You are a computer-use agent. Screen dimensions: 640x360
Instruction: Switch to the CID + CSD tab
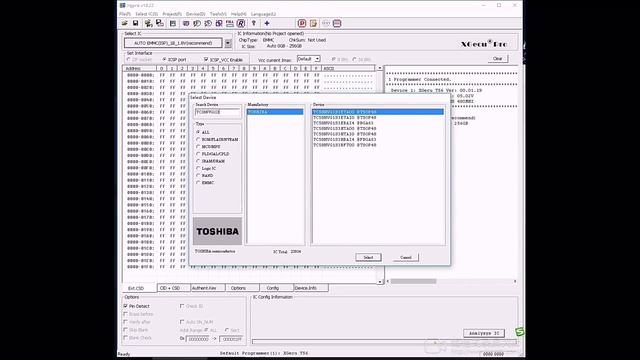point(173,288)
